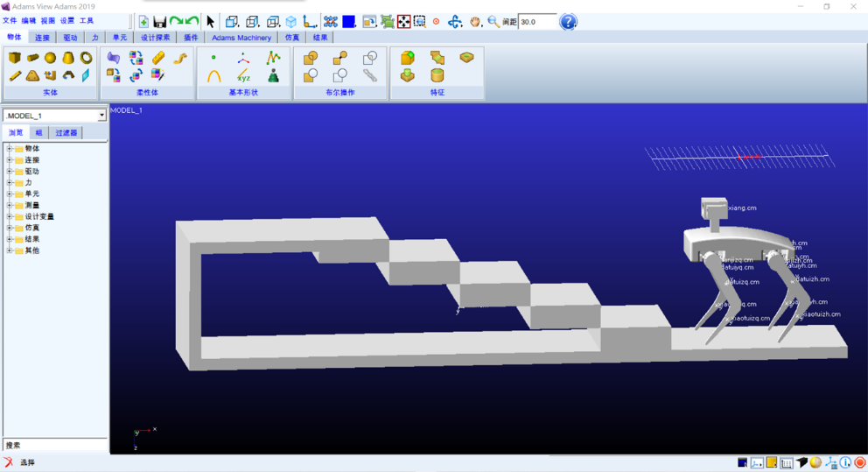Image resolution: width=868 pixels, height=472 pixels.
Task: Click the save database icon
Action: click(159, 22)
